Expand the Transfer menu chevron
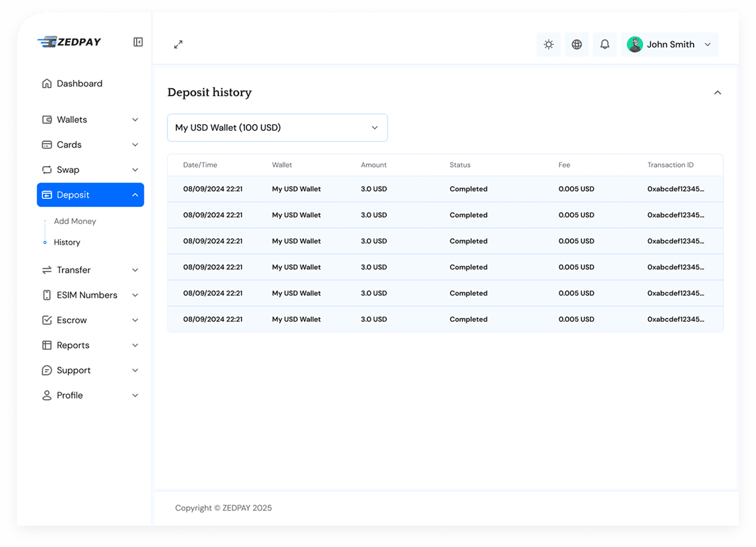Viewport: 756px width, 547px height. [x=135, y=270]
